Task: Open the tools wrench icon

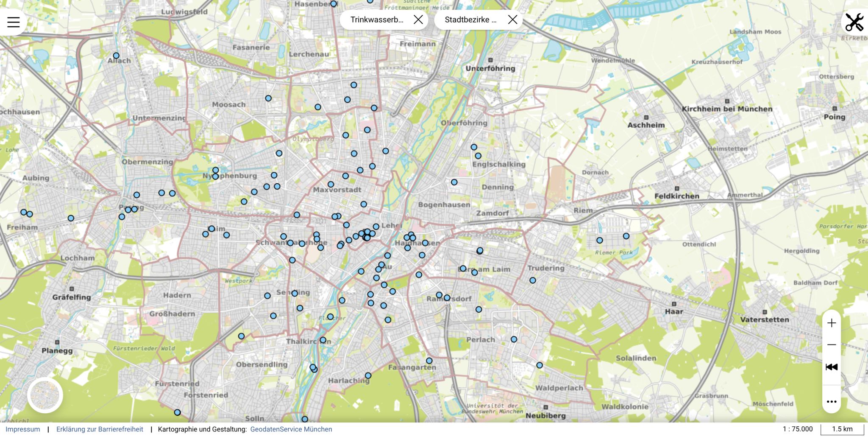Action: pyautogui.click(x=854, y=22)
